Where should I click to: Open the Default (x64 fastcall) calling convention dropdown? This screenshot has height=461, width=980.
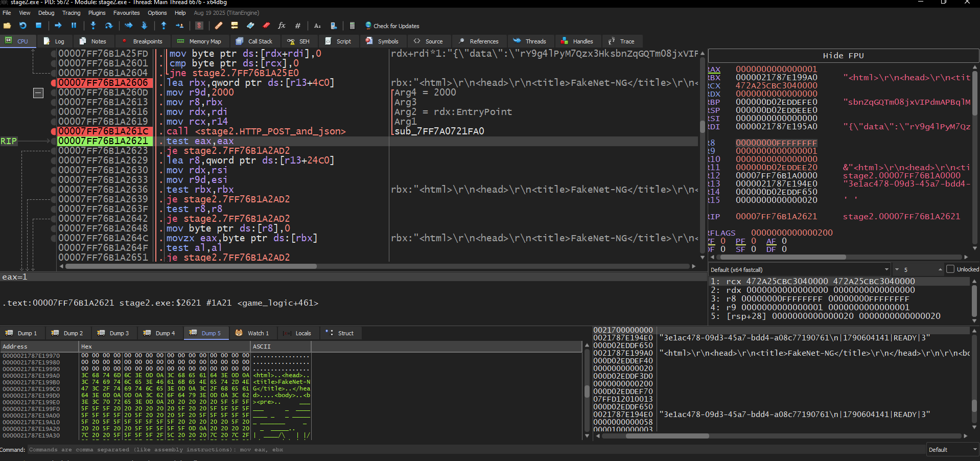[800, 269]
